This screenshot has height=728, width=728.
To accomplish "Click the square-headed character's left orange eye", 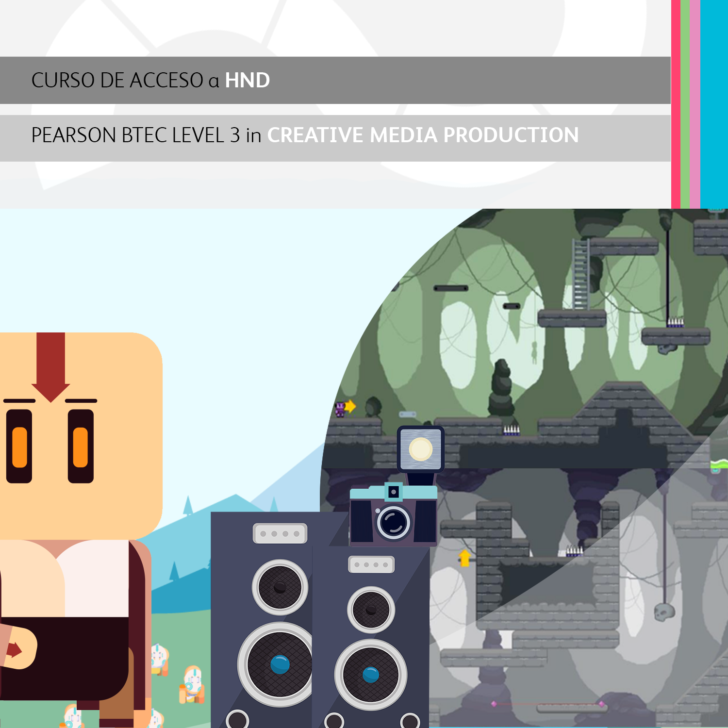I will coord(19,447).
